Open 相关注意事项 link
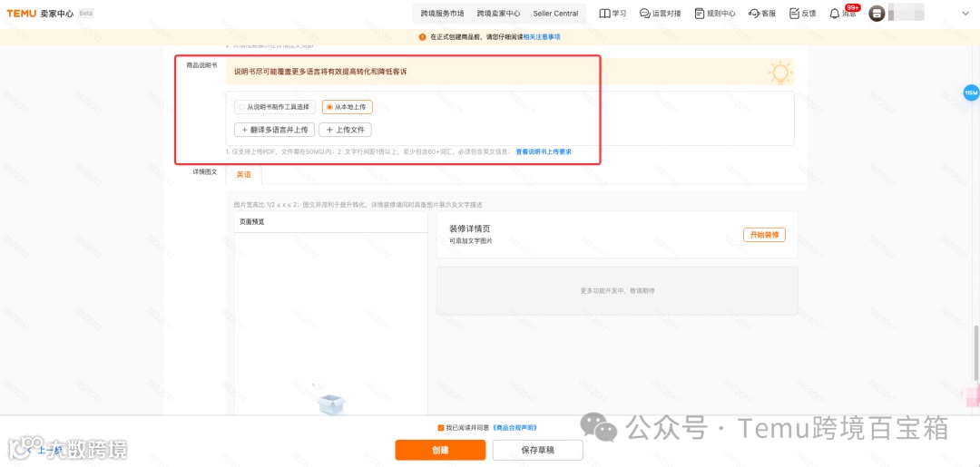 click(541, 37)
